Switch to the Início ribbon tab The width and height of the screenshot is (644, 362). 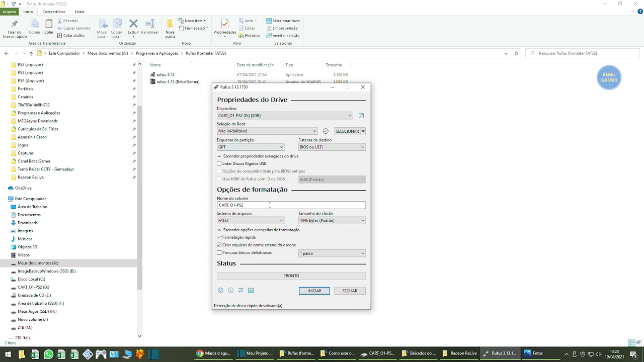tap(28, 12)
